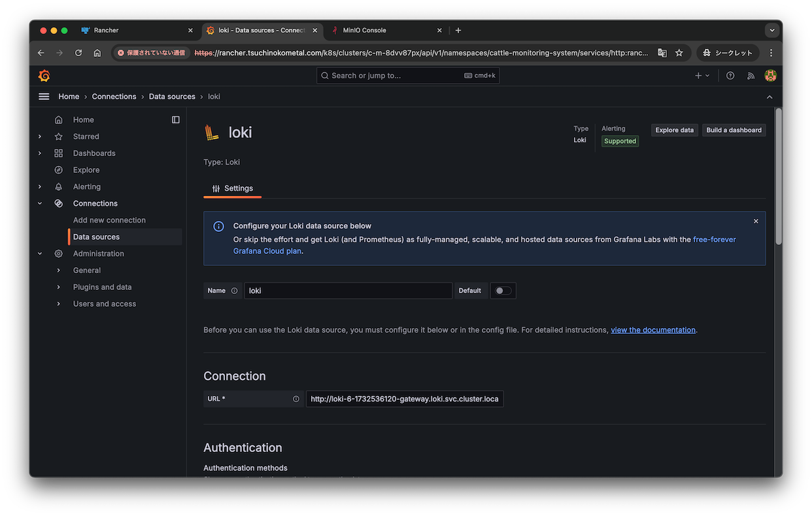The height and width of the screenshot is (516, 812).
Task: Click the page vertical scrollbar
Action: coord(778,176)
